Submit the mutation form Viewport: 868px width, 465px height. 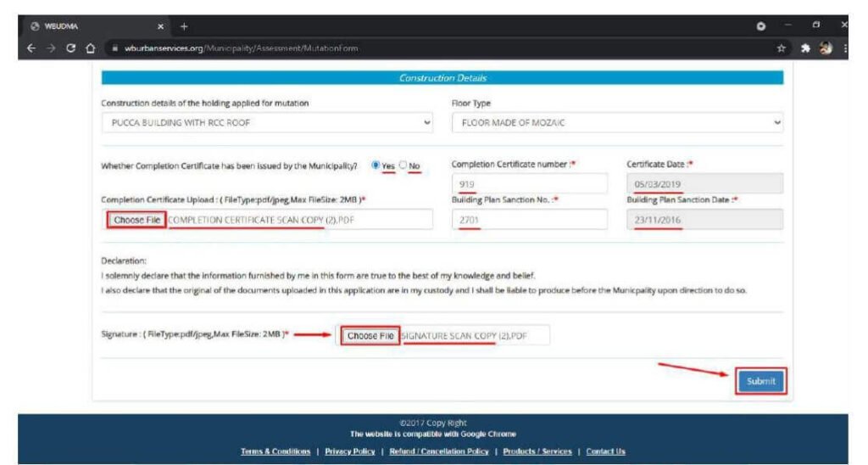pos(760,381)
